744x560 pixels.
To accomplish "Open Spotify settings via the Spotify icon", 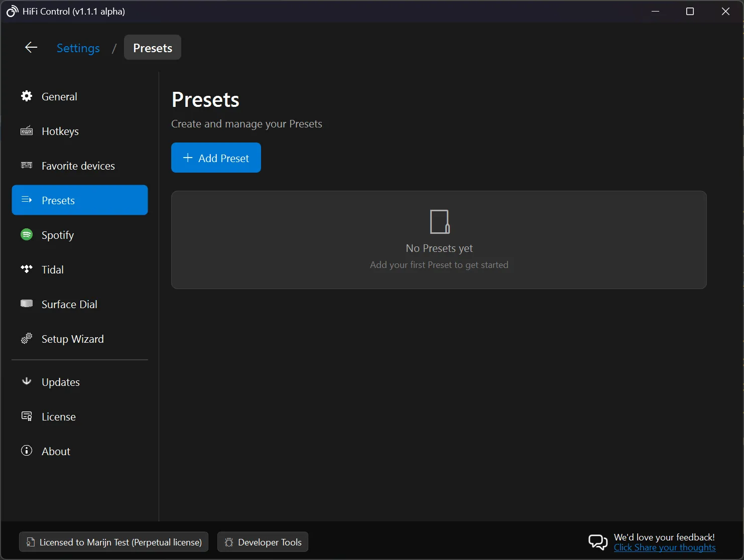I will (x=26, y=234).
